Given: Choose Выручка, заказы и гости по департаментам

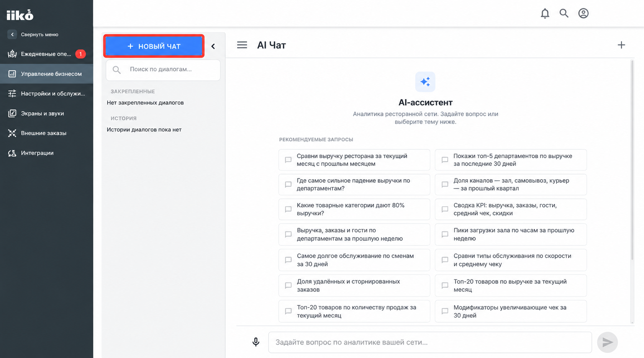Looking at the screenshot, I should [x=354, y=234].
